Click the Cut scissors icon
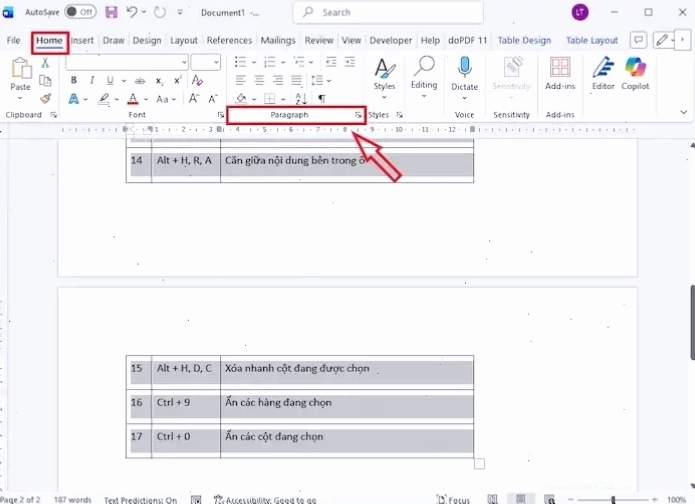 point(45,63)
